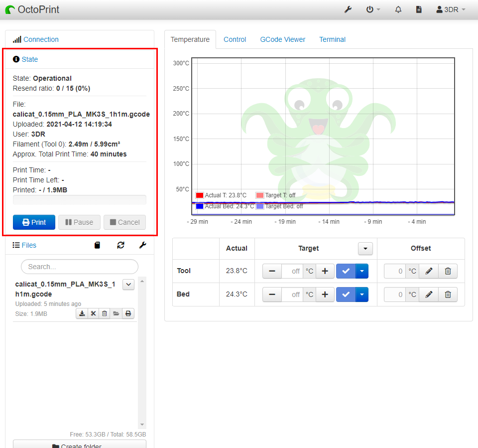This screenshot has height=448, width=478.
Task: Toggle Target T legend swatch
Action: 260,195
